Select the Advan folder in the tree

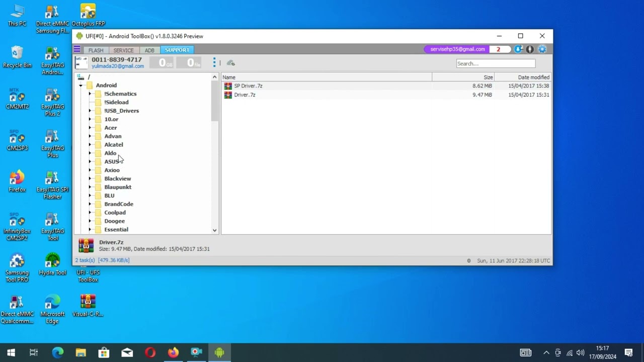pos(113,136)
